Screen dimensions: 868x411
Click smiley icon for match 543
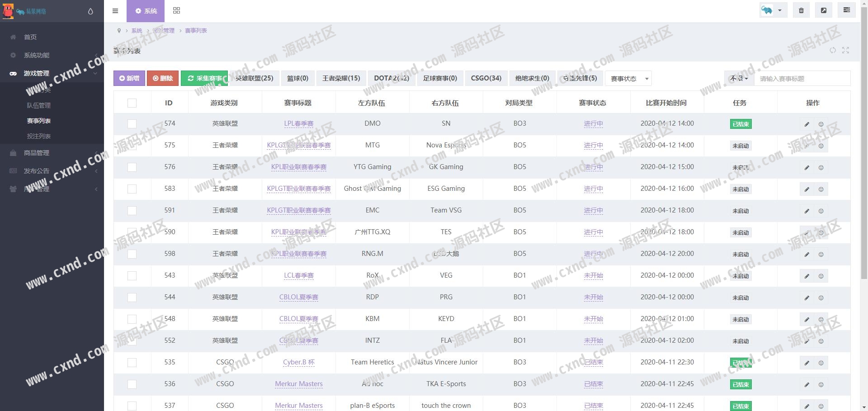click(821, 276)
